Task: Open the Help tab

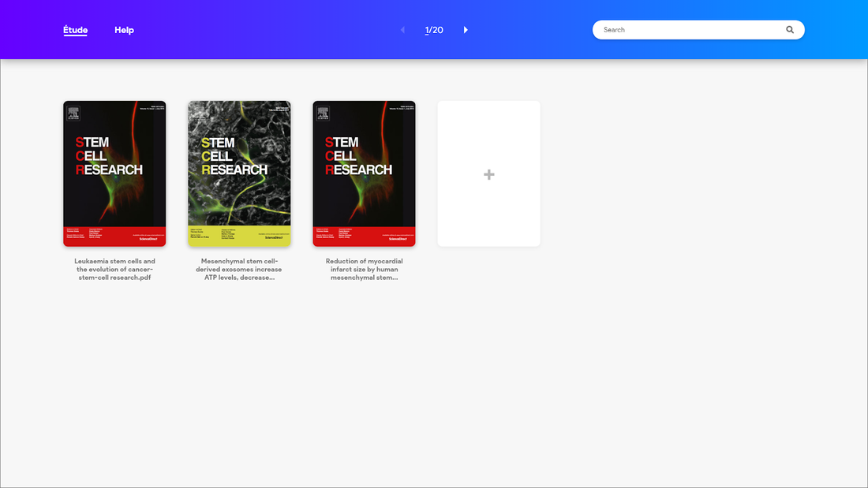Action: (x=124, y=30)
